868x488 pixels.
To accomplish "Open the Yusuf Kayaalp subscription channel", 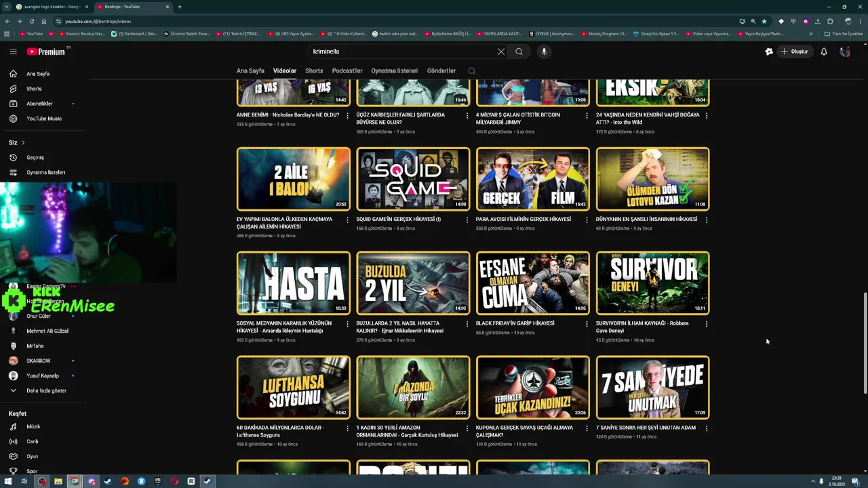I will [x=44, y=375].
